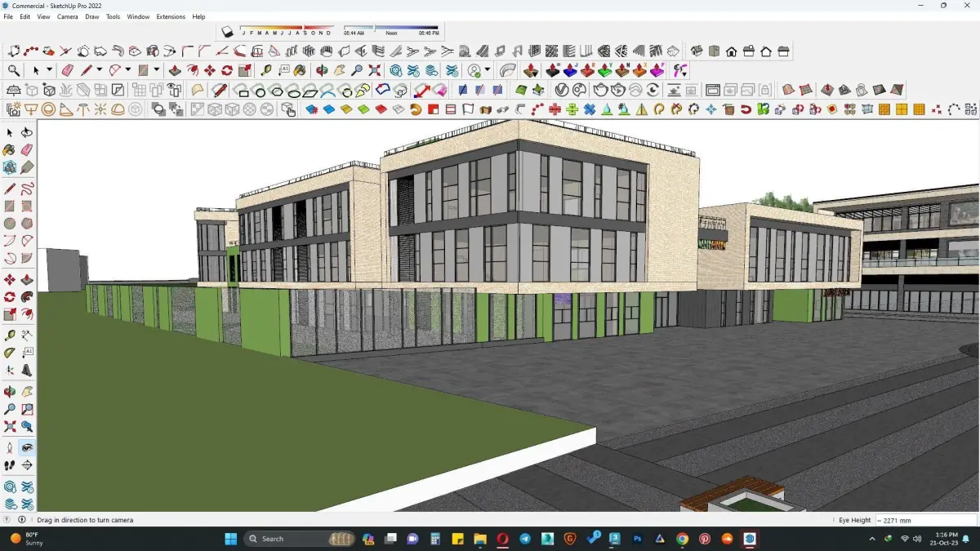Open Select tool dropdown arrow in top toolbar
This screenshot has height=551, width=980.
(x=48, y=70)
